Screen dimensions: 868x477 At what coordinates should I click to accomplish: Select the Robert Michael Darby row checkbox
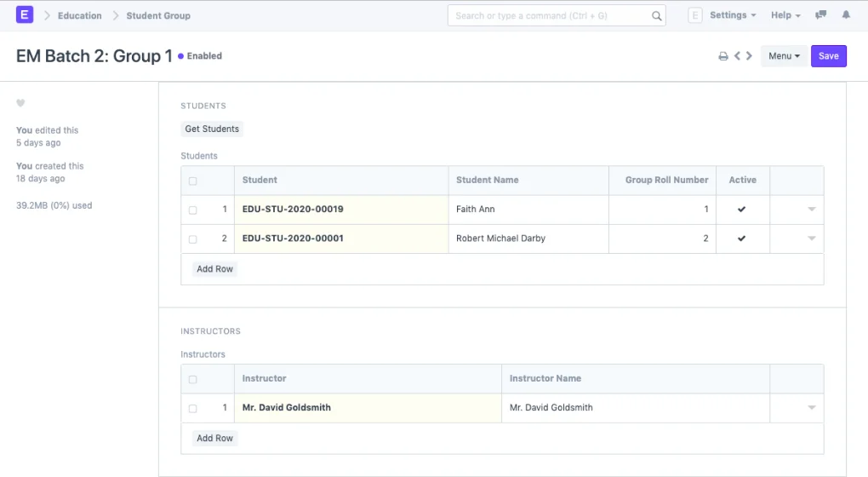point(192,239)
